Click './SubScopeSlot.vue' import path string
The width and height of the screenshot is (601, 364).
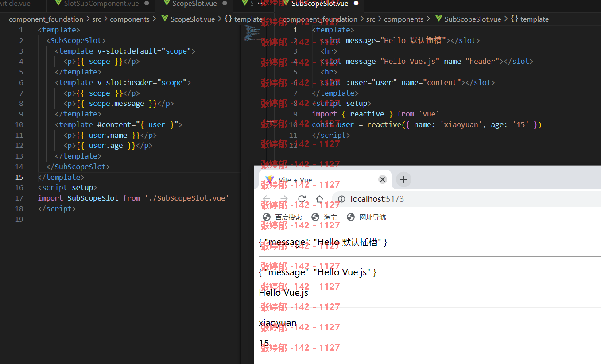[187, 198]
